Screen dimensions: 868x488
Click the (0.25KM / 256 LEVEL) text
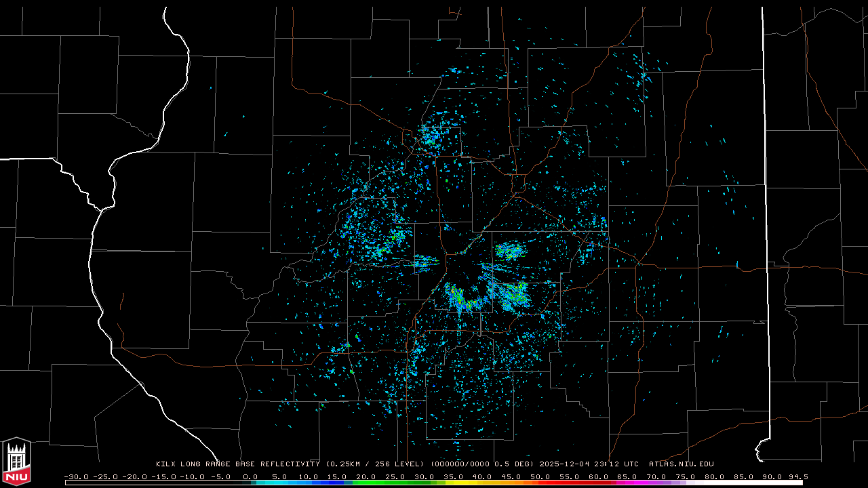374,464
